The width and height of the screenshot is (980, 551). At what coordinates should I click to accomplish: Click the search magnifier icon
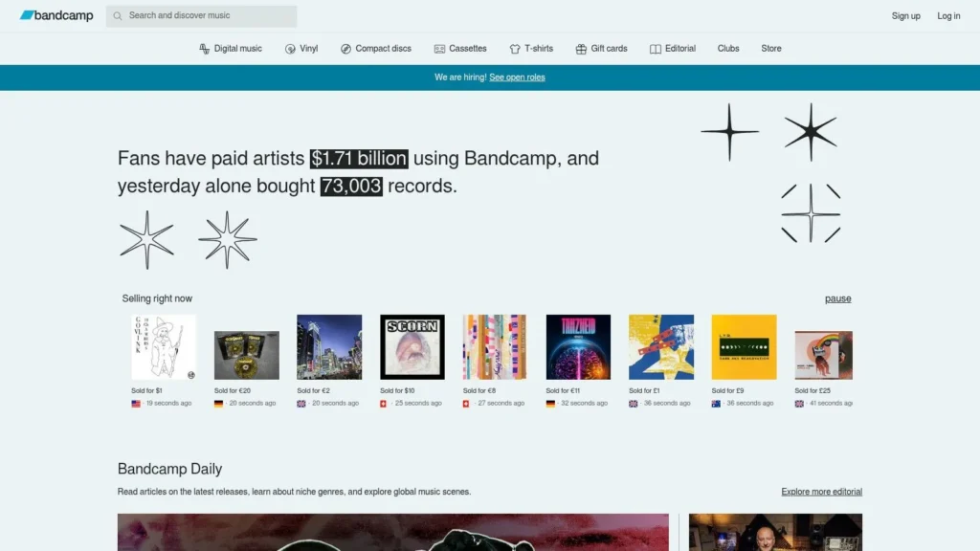tap(118, 15)
